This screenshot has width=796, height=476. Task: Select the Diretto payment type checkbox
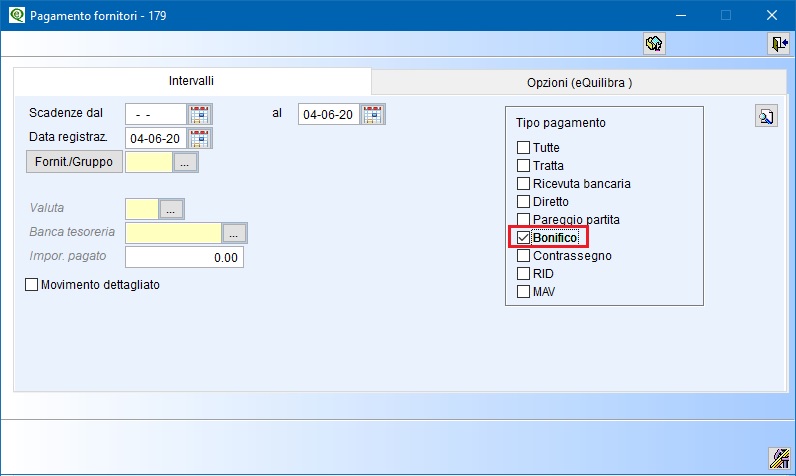tap(523, 201)
